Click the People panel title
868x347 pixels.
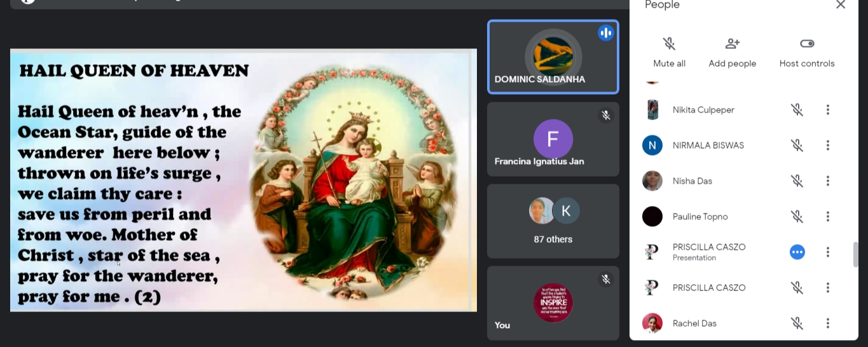pyautogui.click(x=662, y=5)
